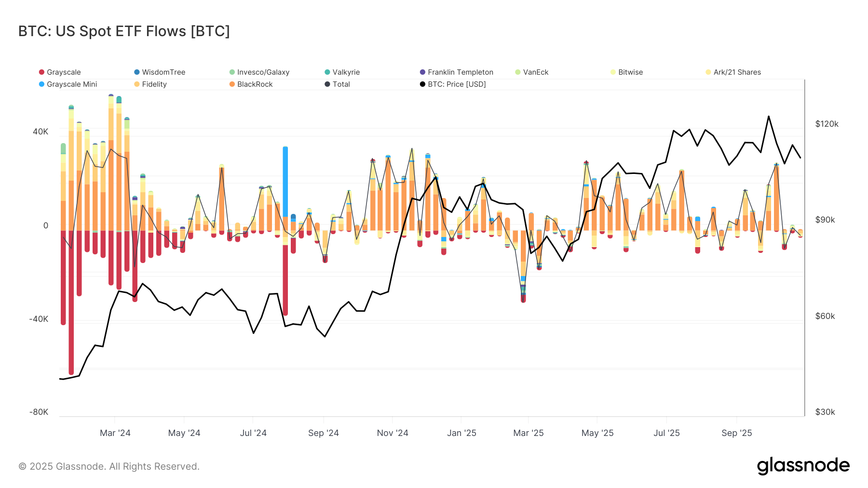Click the Invesco/Galaxy green legend dot
Viewport: 868px width, 488px height.
click(233, 72)
